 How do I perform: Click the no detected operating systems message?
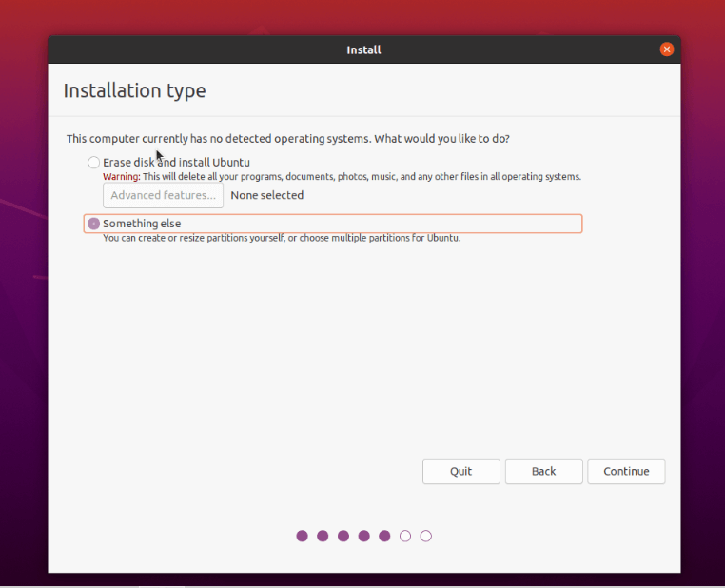click(x=287, y=139)
